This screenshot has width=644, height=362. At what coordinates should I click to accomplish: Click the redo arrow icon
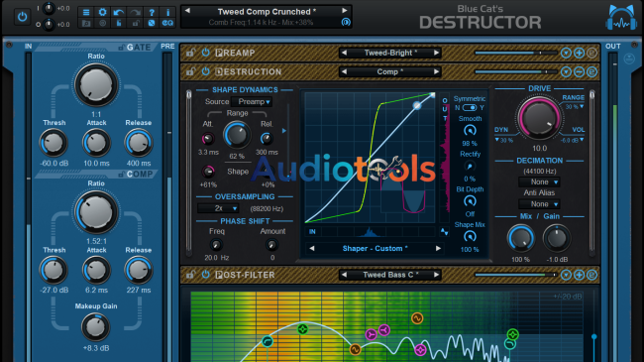pyautogui.click(x=135, y=12)
